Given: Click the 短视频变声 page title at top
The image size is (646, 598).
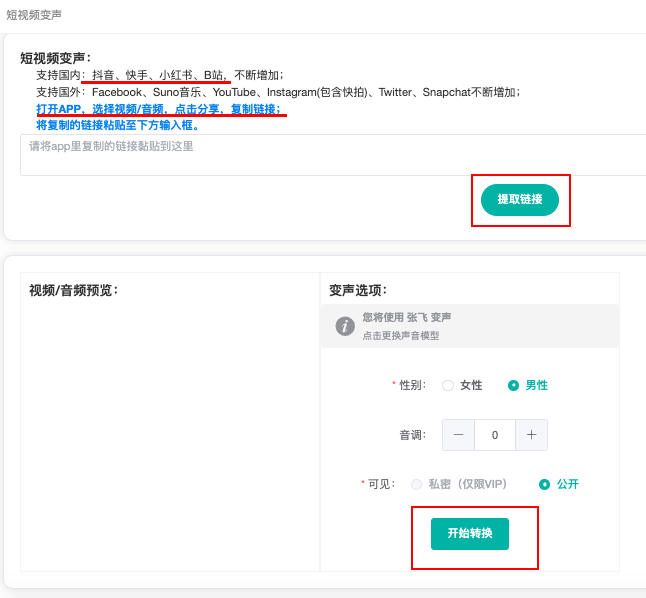Looking at the screenshot, I should click(34, 15).
